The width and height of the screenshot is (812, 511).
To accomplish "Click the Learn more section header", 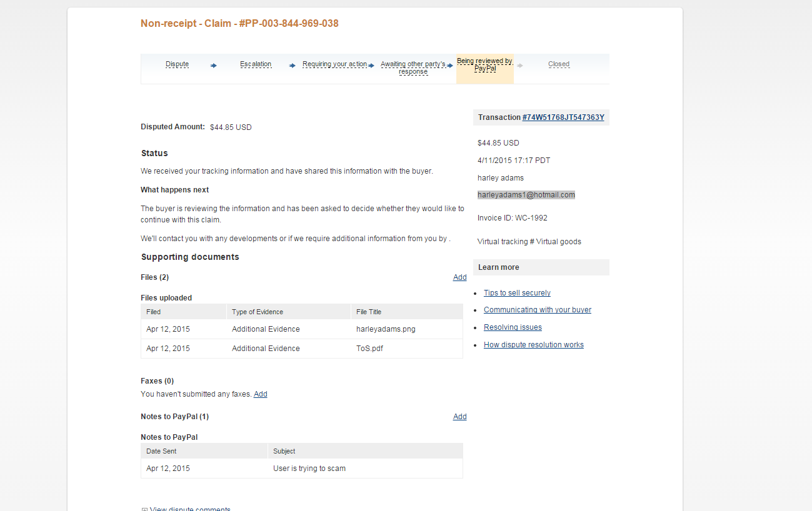I will point(541,267).
